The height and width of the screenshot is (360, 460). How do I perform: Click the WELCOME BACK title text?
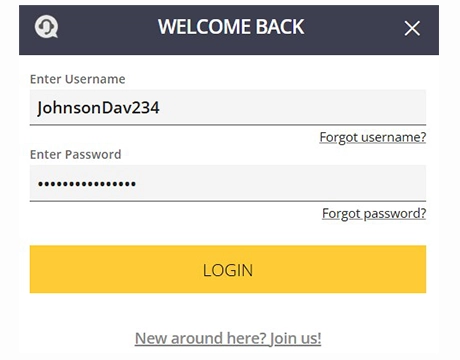[x=231, y=27]
